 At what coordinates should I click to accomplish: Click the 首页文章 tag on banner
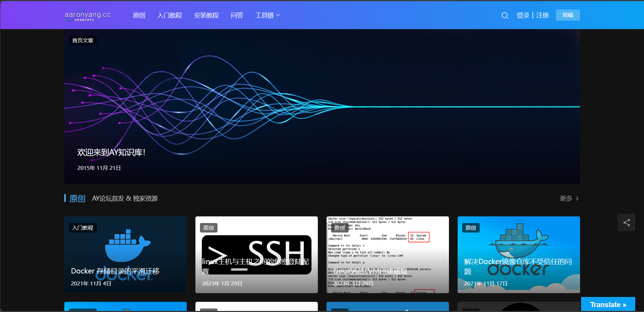point(83,41)
